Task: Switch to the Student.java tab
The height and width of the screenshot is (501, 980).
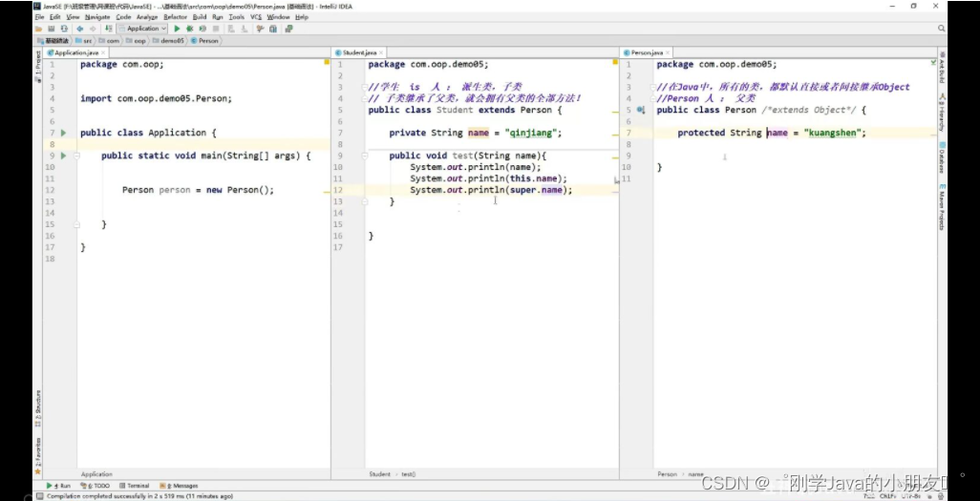Action: 359,53
